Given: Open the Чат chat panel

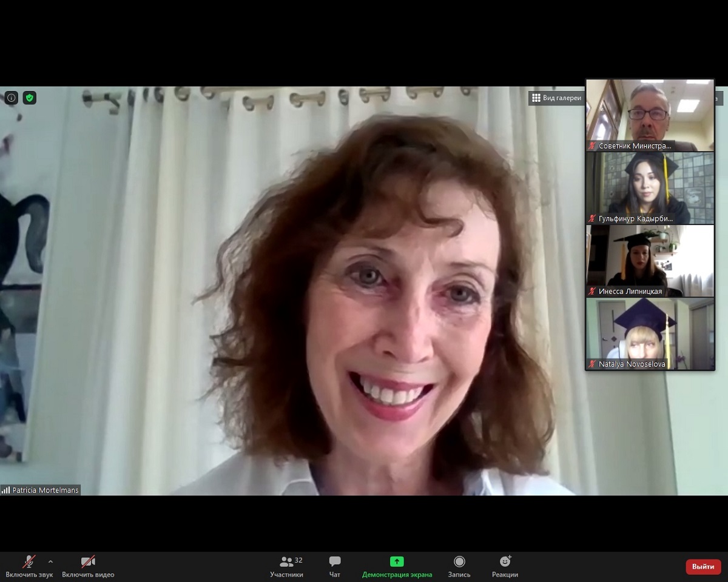Looking at the screenshot, I should click(x=335, y=566).
